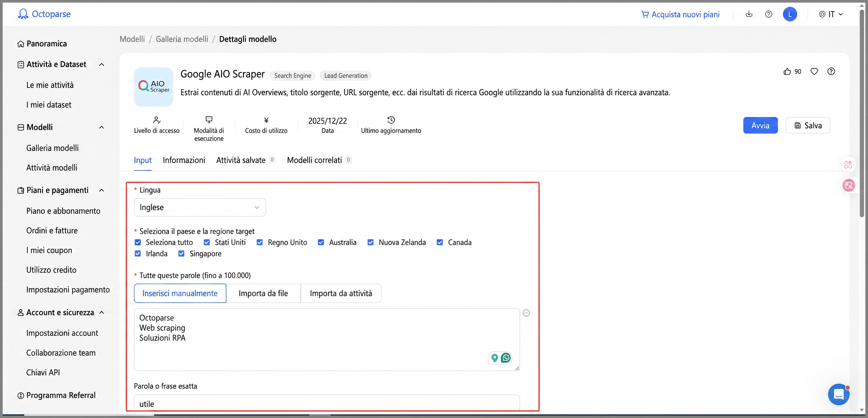Image resolution: width=868 pixels, height=418 pixels.
Task: Open Galleria modelli in sidebar
Action: coord(52,148)
